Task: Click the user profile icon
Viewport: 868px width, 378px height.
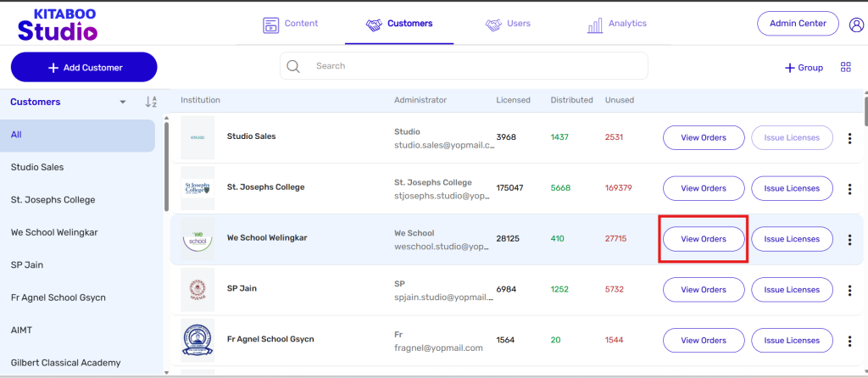Action: 855,25
